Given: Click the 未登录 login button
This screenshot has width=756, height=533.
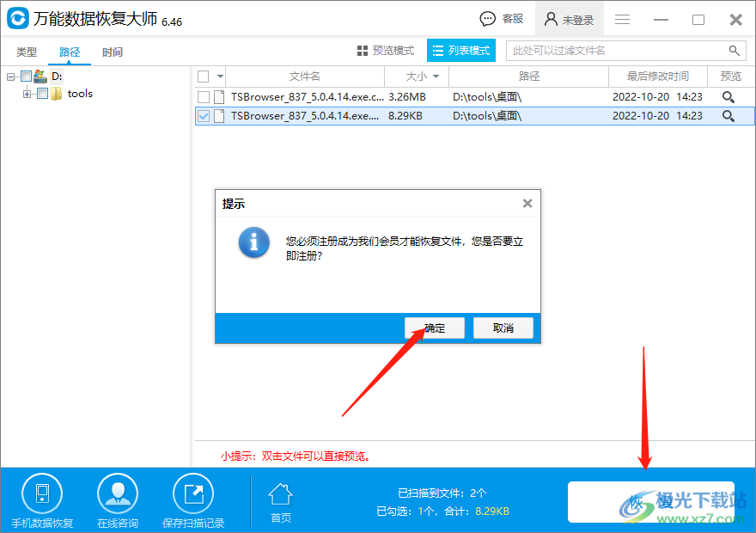Looking at the screenshot, I should [570, 19].
